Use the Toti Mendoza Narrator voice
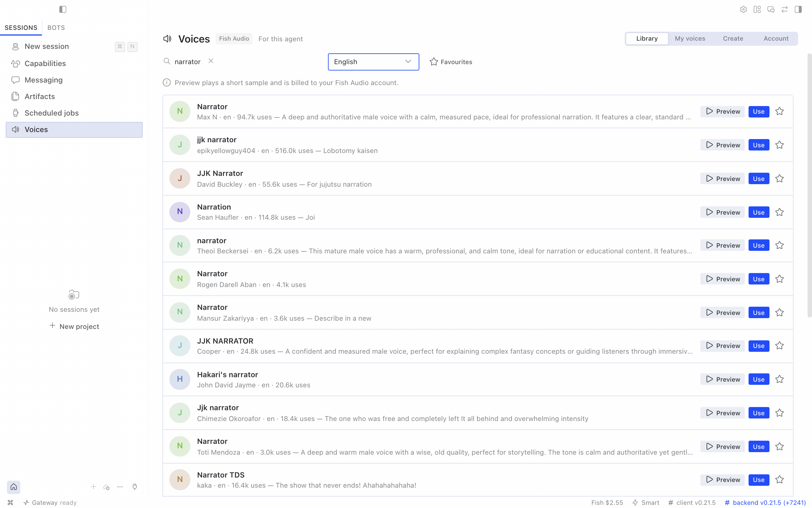This screenshot has height=508, width=812. coord(759,446)
